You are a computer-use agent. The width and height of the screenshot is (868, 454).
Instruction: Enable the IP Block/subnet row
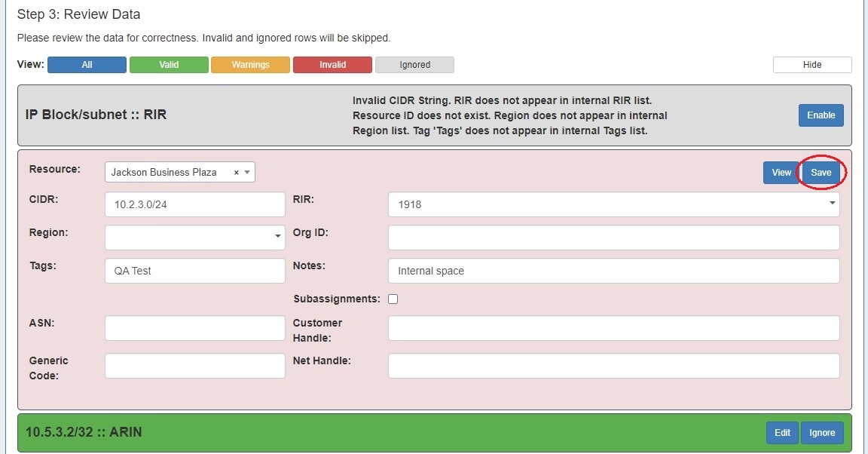pos(821,115)
